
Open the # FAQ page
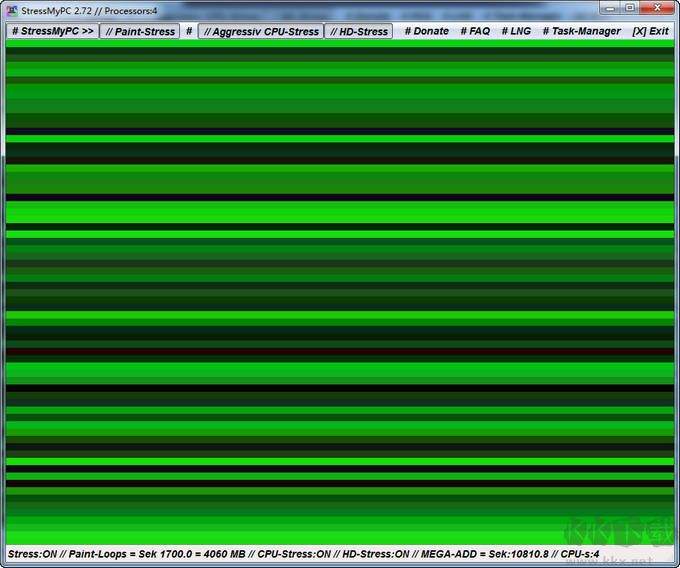[x=475, y=31]
